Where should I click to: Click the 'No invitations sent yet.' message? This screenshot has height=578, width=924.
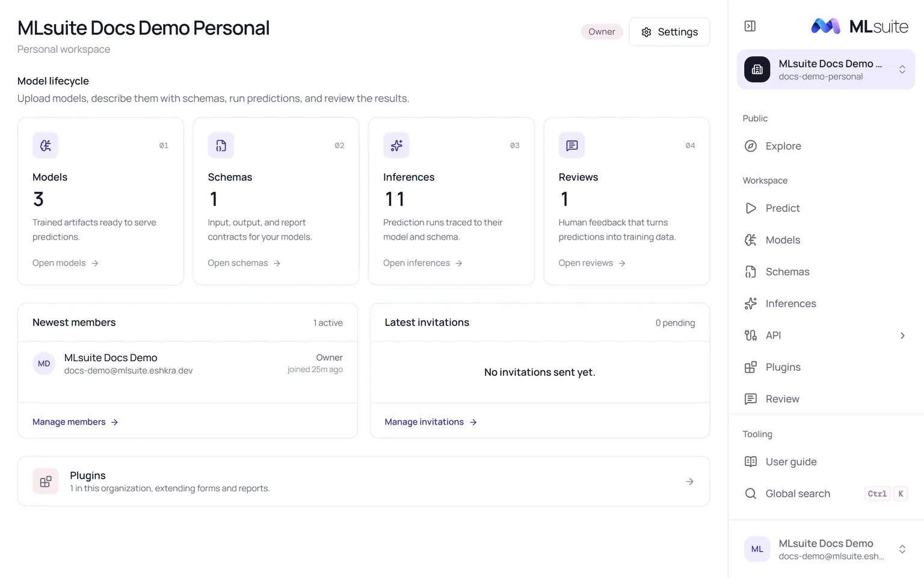[x=540, y=373]
